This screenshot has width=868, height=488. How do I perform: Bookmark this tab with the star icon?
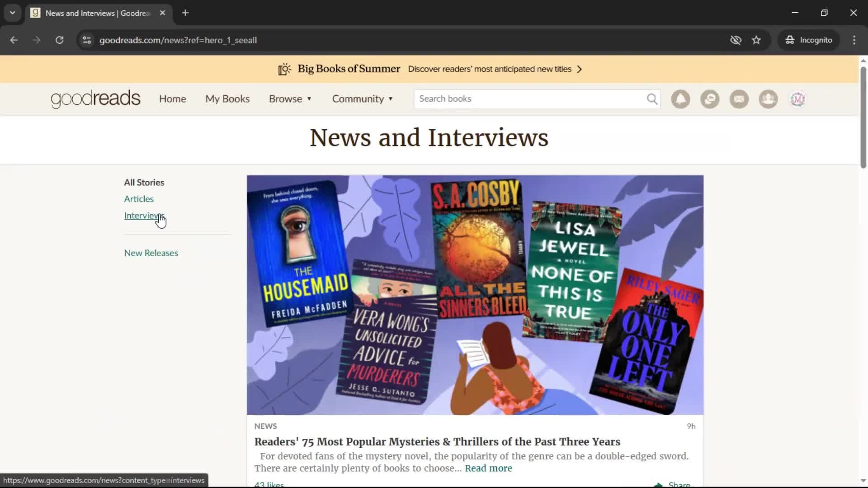click(756, 40)
